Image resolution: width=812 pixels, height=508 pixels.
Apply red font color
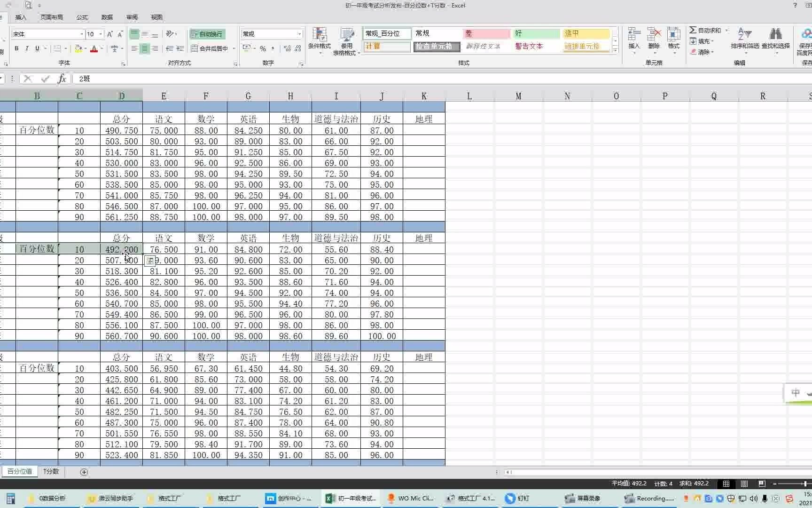[x=94, y=48]
